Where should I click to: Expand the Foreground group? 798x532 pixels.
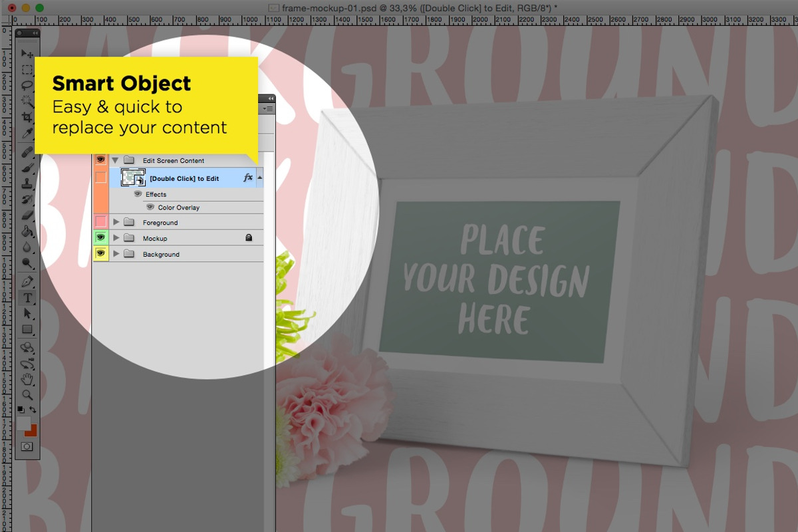pyautogui.click(x=116, y=222)
